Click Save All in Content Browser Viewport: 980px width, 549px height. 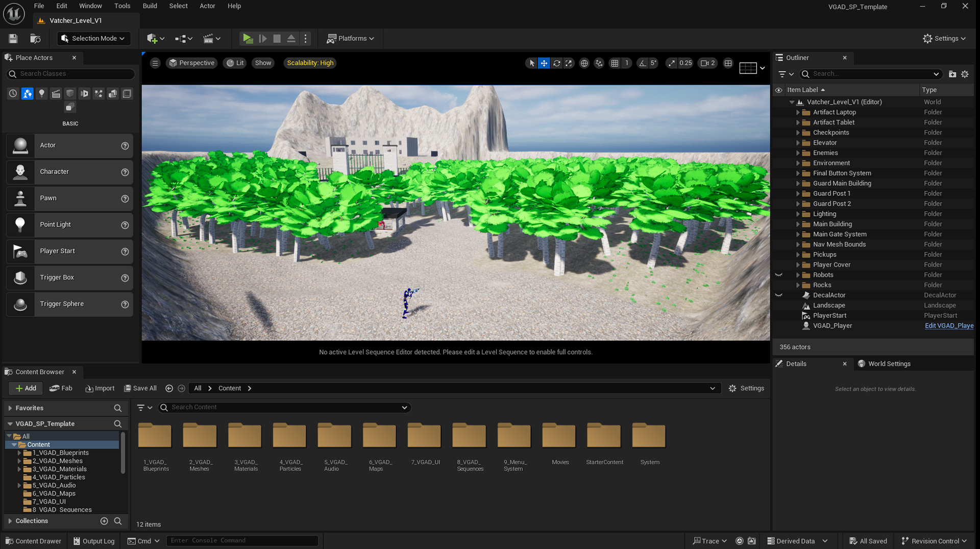(x=140, y=388)
